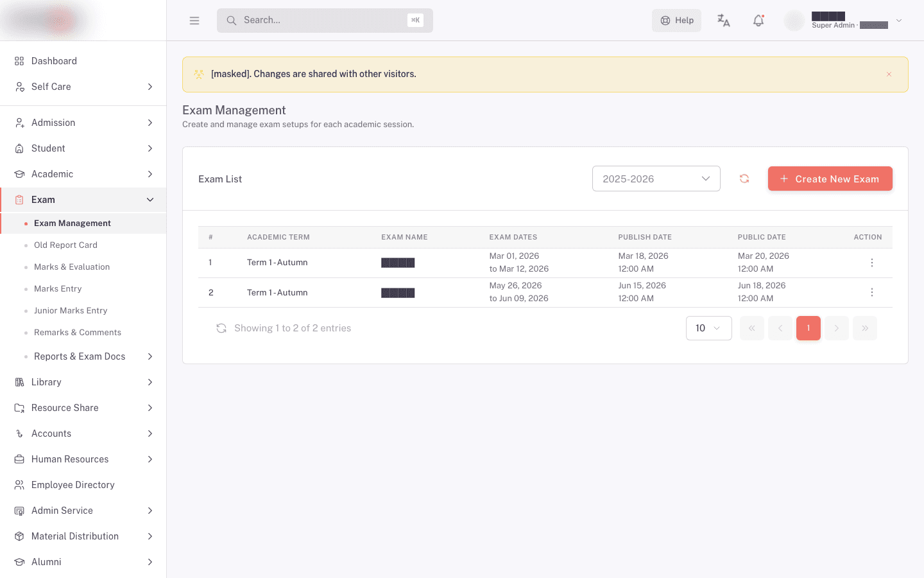The height and width of the screenshot is (578, 924).
Task: Dismiss the yellow banner with the close icon
Action: [x=889, y=74]
